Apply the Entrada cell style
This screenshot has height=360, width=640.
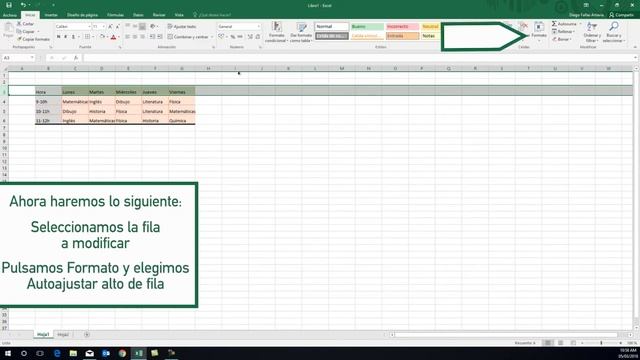pos(402,36)
